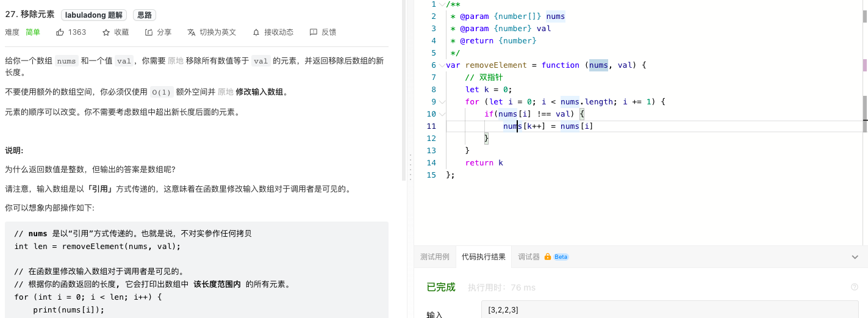This screenshot has width=868, height=318.
Task: Click 'if(nums[i] !== val) {' code line
Action: tap(535, 114)
